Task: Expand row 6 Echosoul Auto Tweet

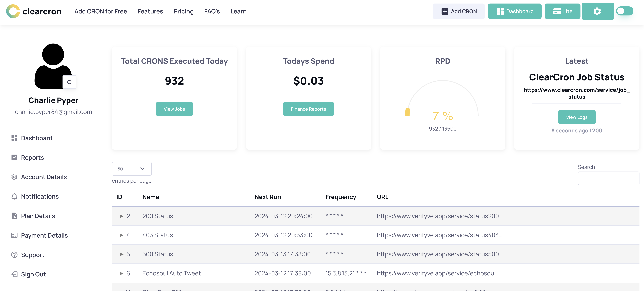Action: pyautogui.click(x=122, y=273)
